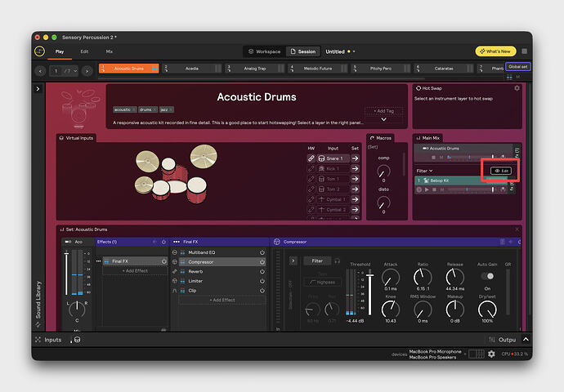The width and height of the screenshot is (564, 392).
Task: Click the Clip effect type icon
Action: pos(175,290)
